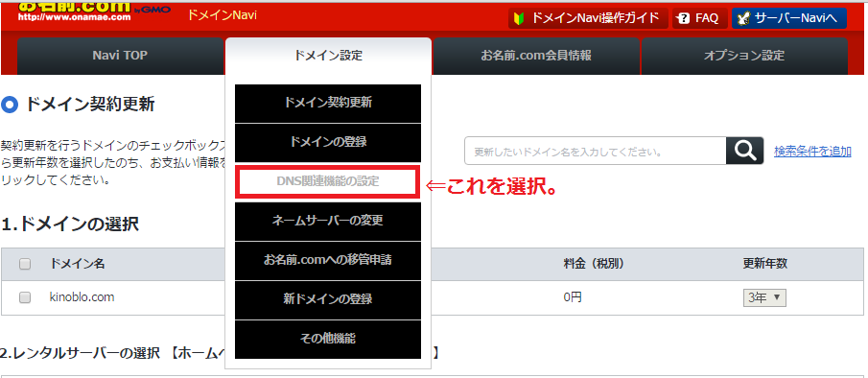The width and height of the screenshot is (868, 378).
Task: Select ドメインの登録 menu entry
Action: (328, 142)
